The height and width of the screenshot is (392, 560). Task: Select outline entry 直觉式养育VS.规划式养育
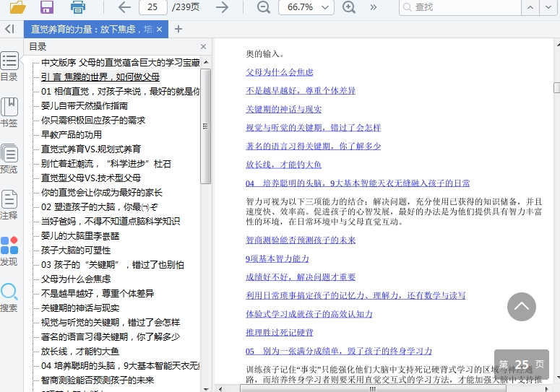[91, 149]
